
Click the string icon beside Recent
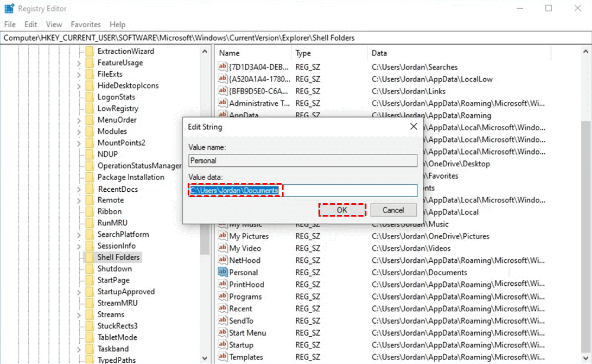[223, 308]
